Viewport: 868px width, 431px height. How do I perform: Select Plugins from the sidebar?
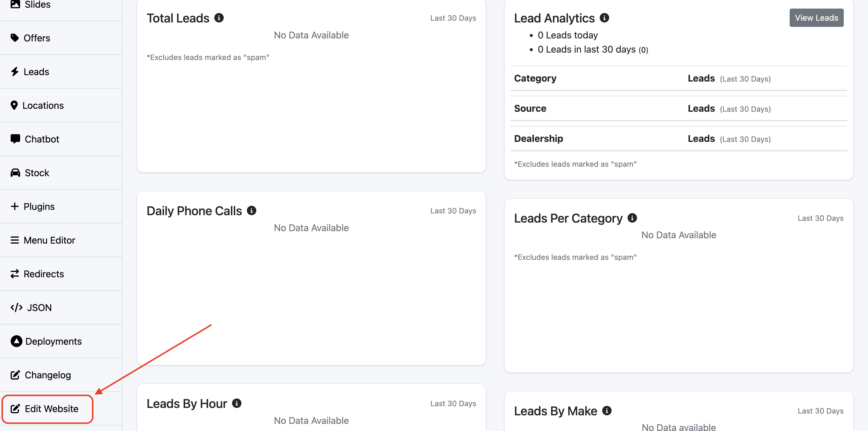point(39,207)
